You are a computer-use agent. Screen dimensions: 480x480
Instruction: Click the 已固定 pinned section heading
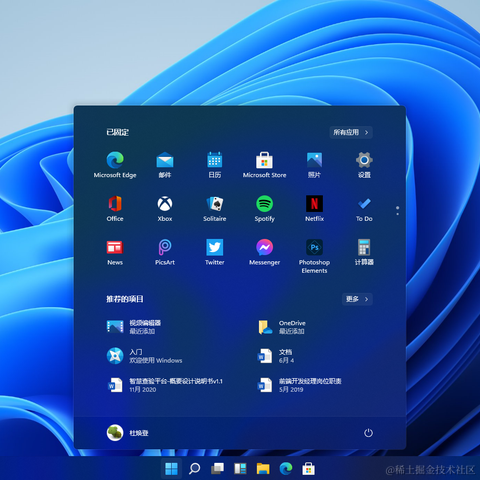tap(118, 132)
